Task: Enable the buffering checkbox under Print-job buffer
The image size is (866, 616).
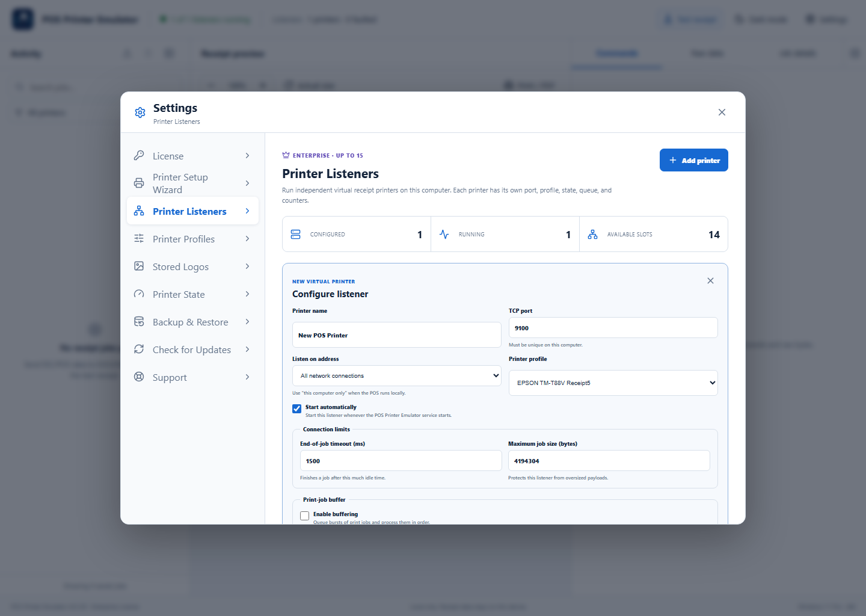Action: (304, 516)
